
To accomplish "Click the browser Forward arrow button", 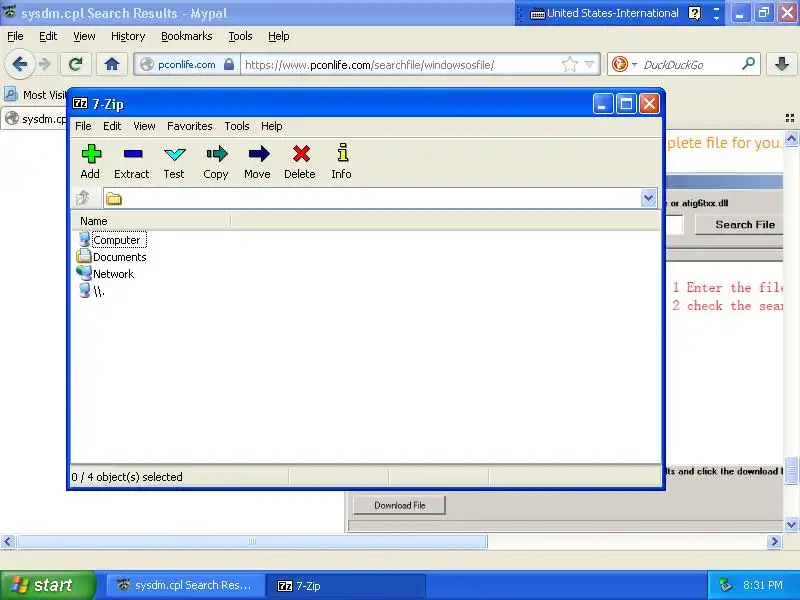I will tap(45, 64).
